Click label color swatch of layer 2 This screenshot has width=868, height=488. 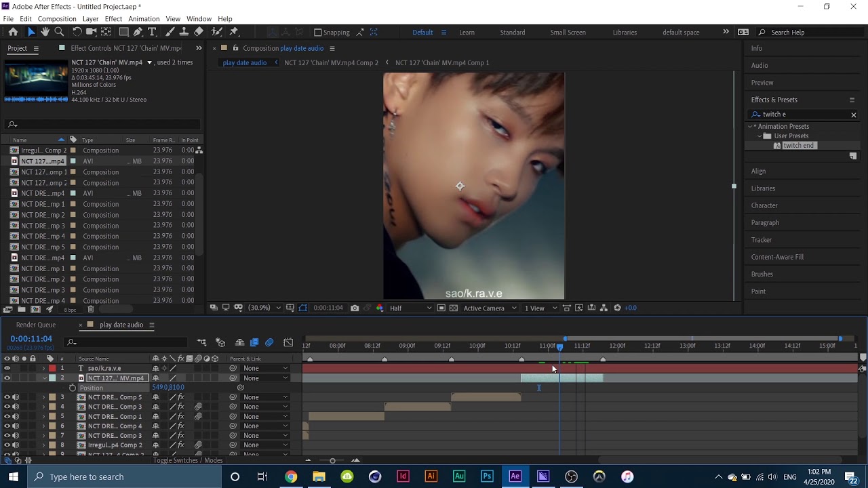(x=52, y=378)
